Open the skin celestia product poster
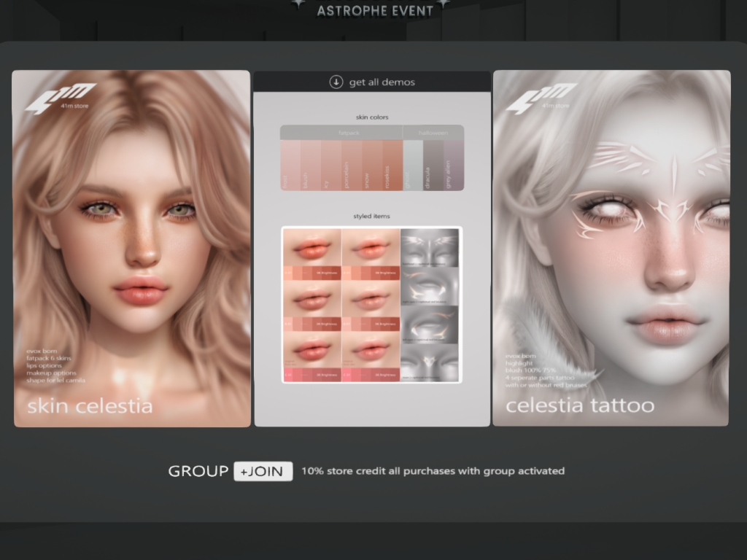 coord(131,248)
